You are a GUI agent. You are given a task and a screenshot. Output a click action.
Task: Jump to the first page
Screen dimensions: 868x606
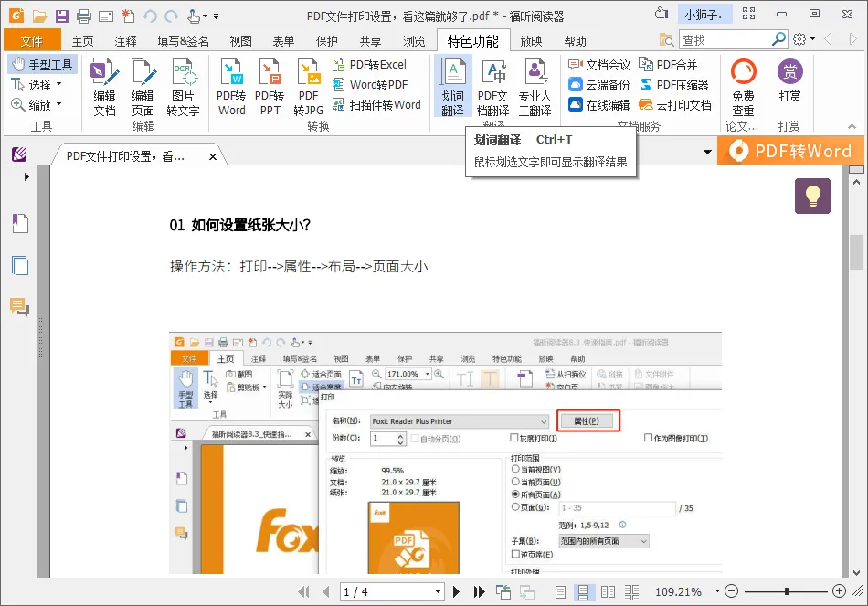(x=304, y=592)
